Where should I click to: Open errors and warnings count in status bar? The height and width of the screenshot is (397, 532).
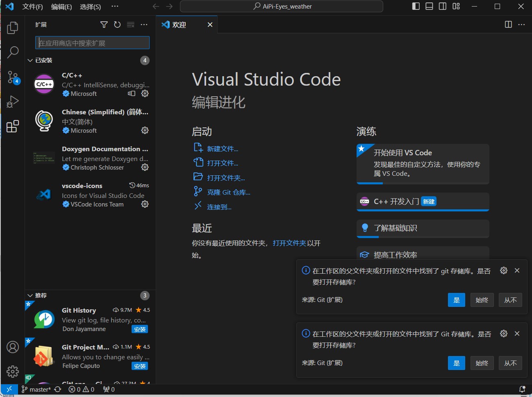[81, 389]
